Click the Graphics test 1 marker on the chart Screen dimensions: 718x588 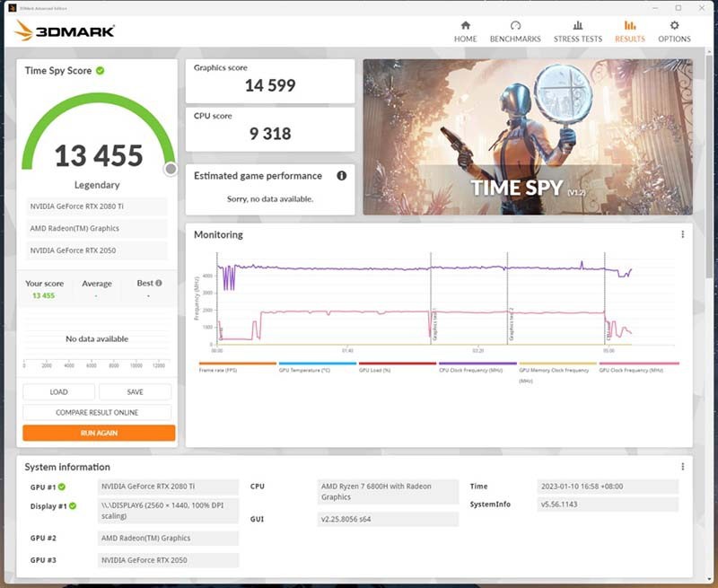point(434,323)
